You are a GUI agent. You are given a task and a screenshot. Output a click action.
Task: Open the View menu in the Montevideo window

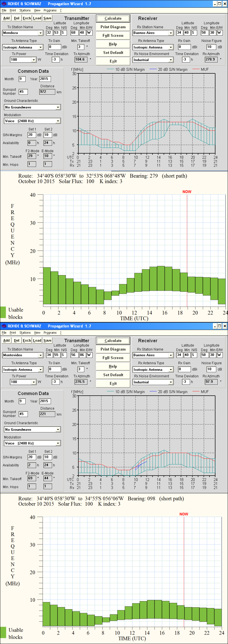coord(37,333)
